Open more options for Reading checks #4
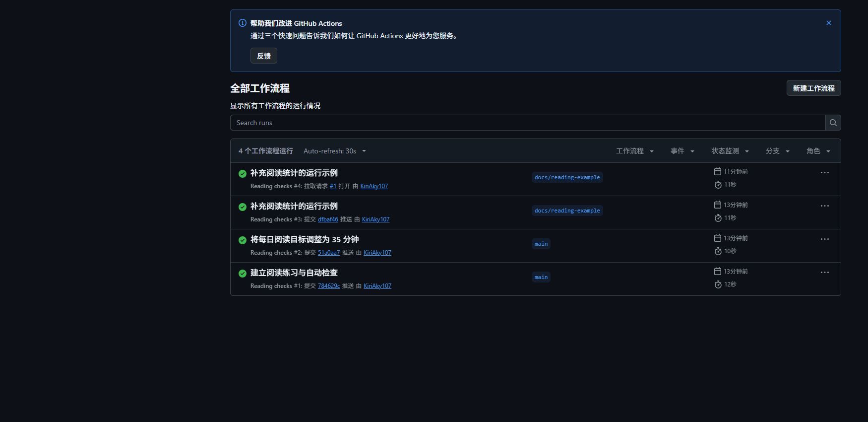This screenshot has width=868, height=422. (x=825, y=173)
